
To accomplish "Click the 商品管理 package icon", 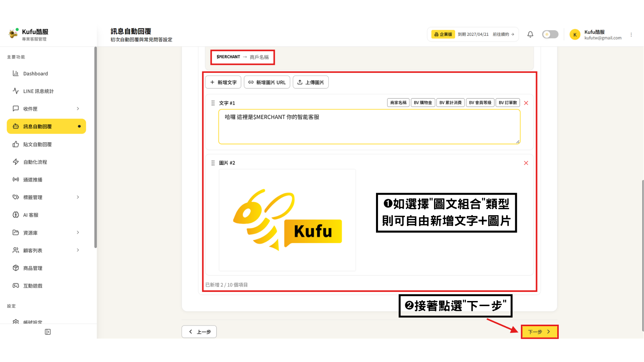I will [16, 268].
